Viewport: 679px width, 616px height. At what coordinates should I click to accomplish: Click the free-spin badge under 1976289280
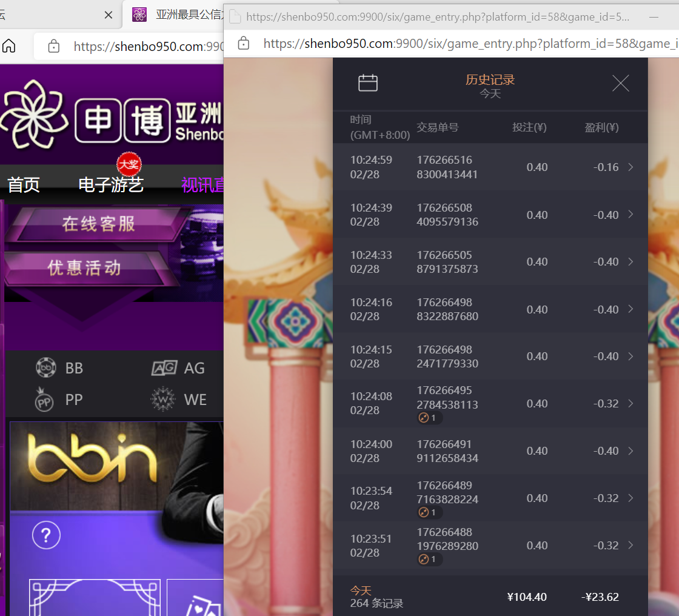click(429, 559)
